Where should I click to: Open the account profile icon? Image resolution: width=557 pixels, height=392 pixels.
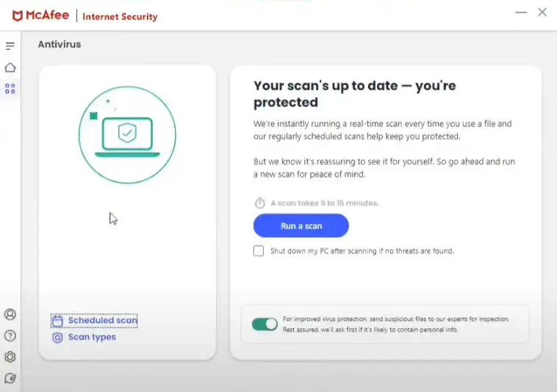click(10, 315)
